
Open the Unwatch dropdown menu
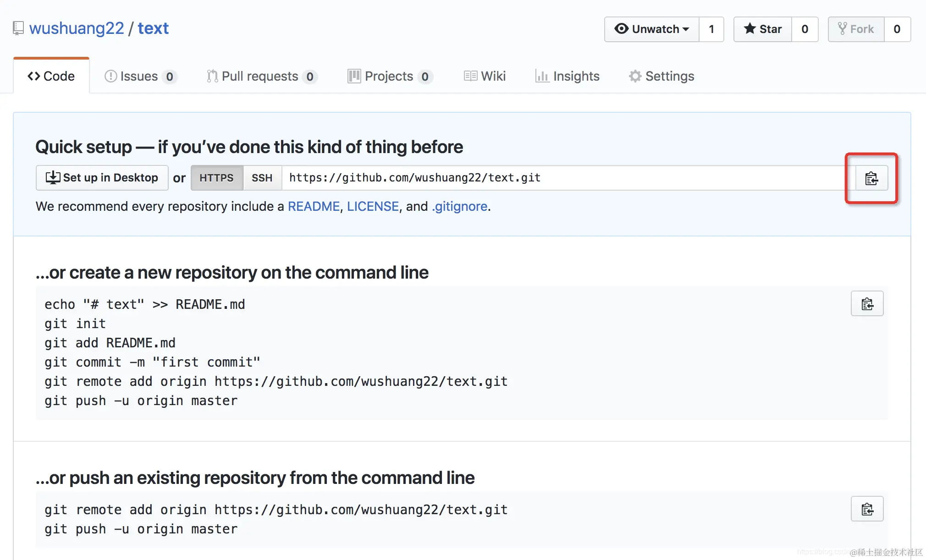click(x=651, y=29)
